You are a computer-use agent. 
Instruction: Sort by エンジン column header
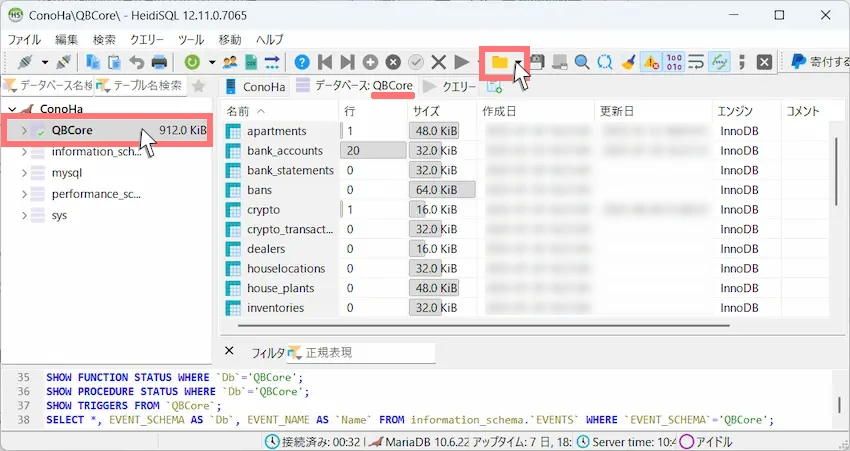747,111
